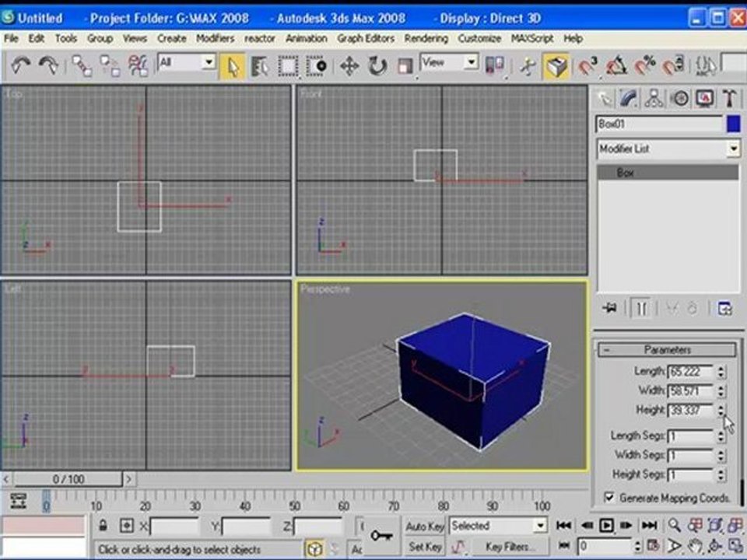Uncheck Generate Mapping Coords checkbox

point(608,498)
